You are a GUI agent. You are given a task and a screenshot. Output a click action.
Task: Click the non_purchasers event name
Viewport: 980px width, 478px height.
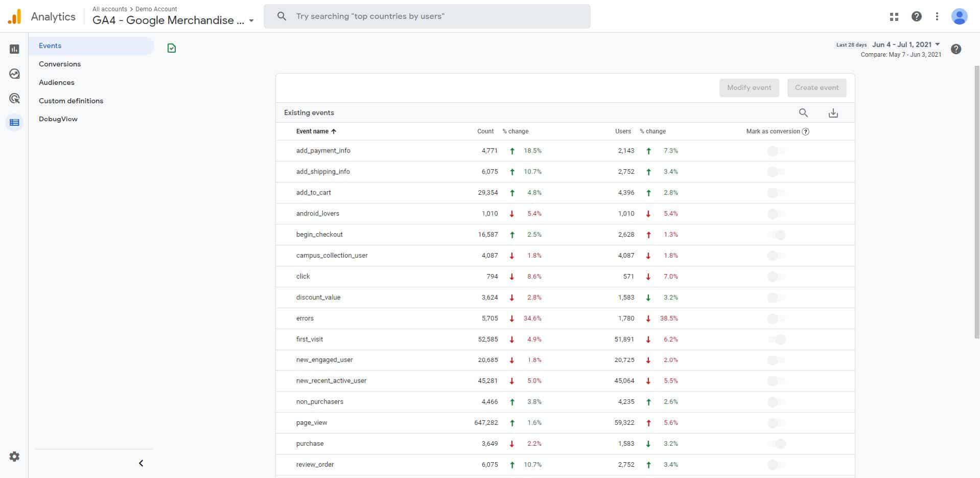320,402
